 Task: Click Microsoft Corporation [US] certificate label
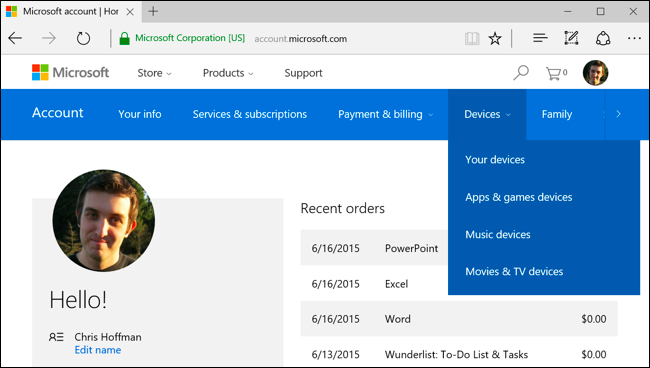tap(190, 38)
